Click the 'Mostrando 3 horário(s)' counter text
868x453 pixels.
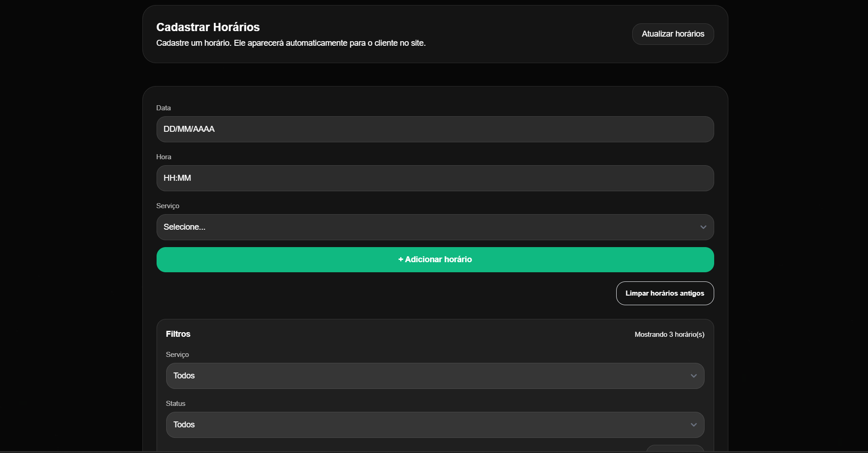pyautogui.click(x=669, y=334)
